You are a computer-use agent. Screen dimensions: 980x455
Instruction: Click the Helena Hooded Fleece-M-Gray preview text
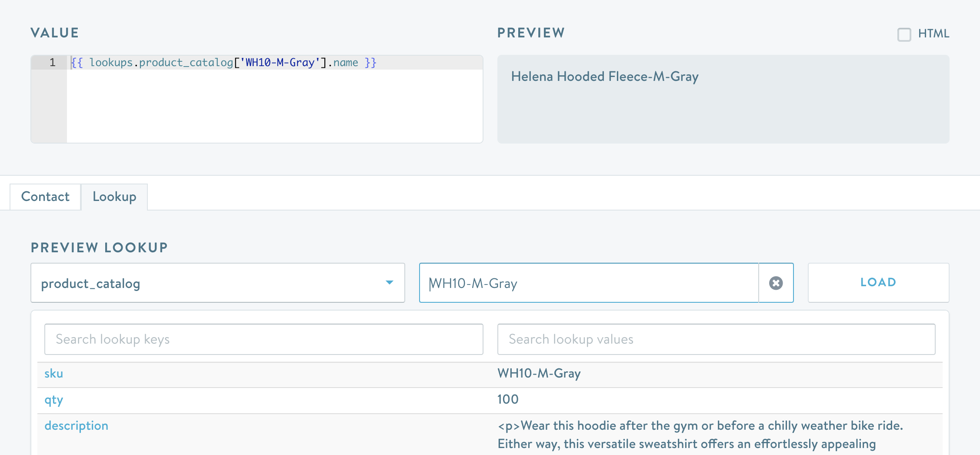point(605,77)
